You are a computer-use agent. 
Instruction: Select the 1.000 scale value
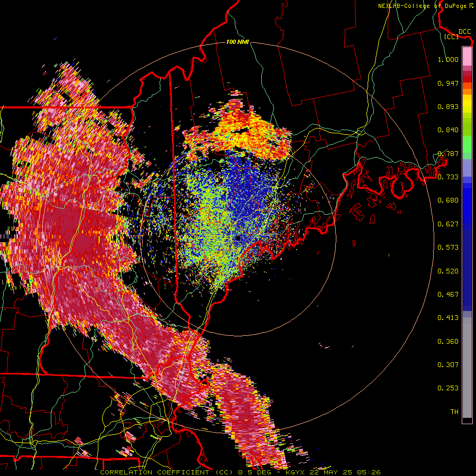pyautogui.click(x=448, y=59)
